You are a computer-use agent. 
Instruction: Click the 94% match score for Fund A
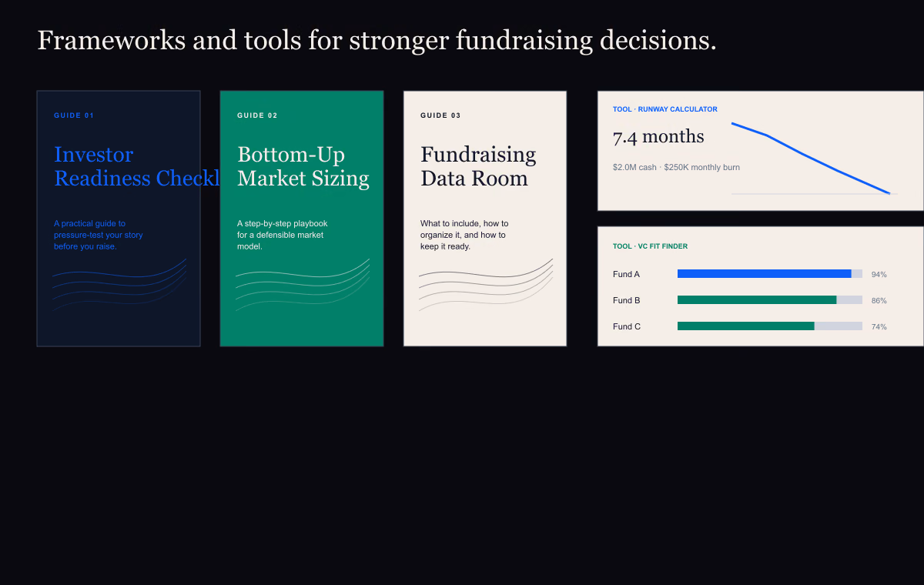(879, 274)
